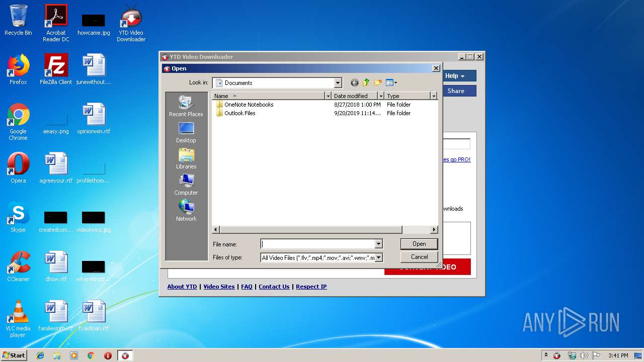Screen dimensions: 644x362
Task: Select agreeyour.rtf file on desktop
Action: (x=56, y=168)
